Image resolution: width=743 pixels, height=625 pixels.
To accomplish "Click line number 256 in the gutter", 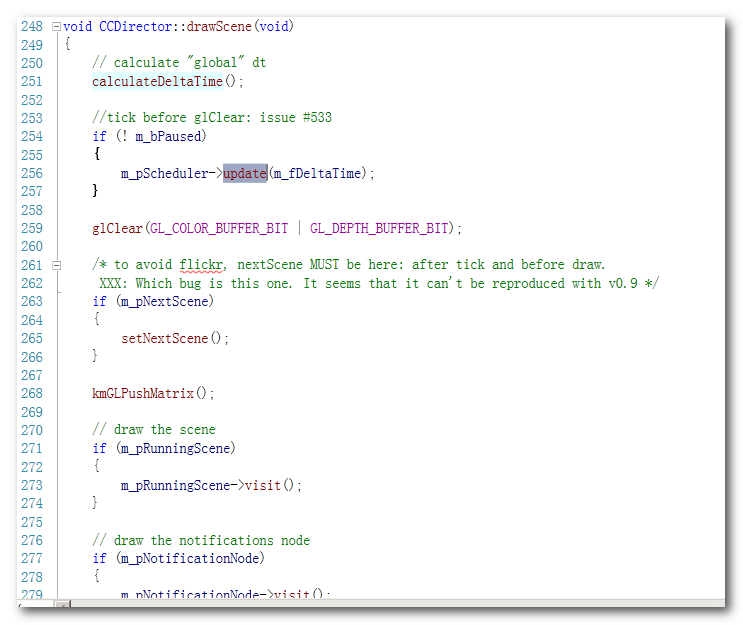I will (32, 173).
